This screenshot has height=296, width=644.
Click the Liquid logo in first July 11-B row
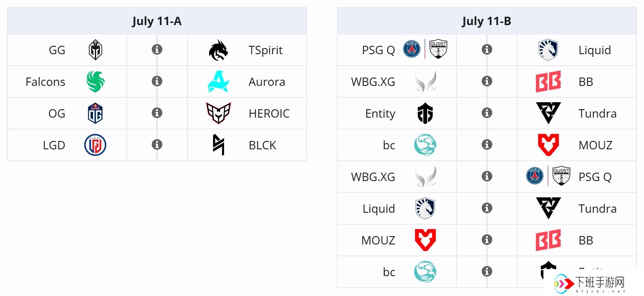click(x=548, y=50)
